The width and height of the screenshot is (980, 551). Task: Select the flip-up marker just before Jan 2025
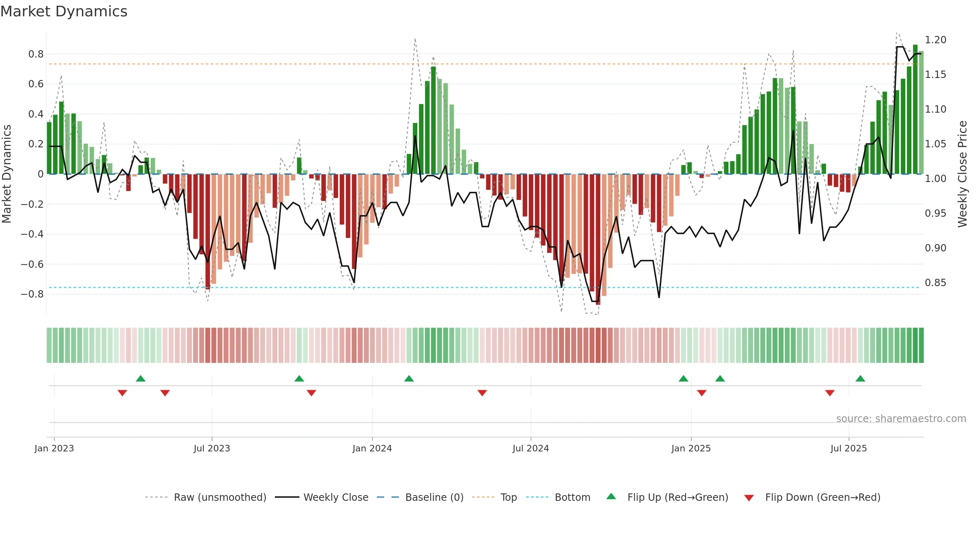[x=684, y=378]
